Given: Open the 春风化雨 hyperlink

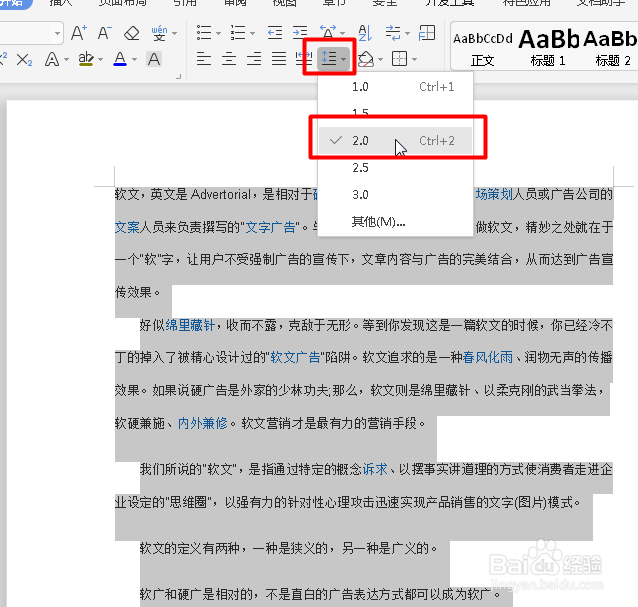Looking at the screenshot, I should (488, 357).
